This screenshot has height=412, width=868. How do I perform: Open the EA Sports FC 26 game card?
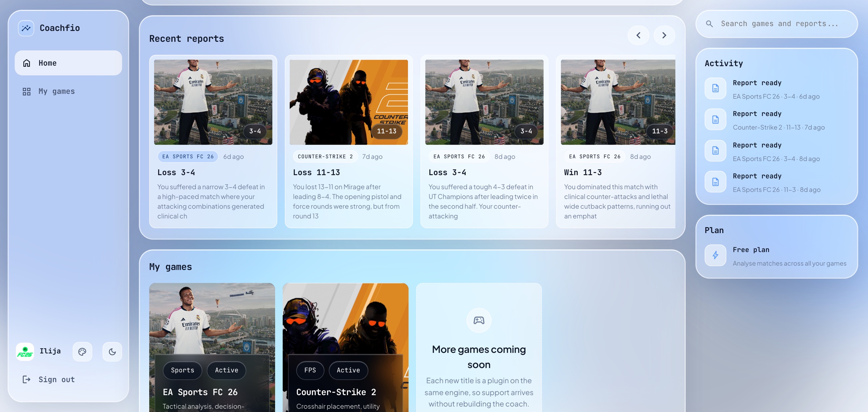(x=212, y=347)
